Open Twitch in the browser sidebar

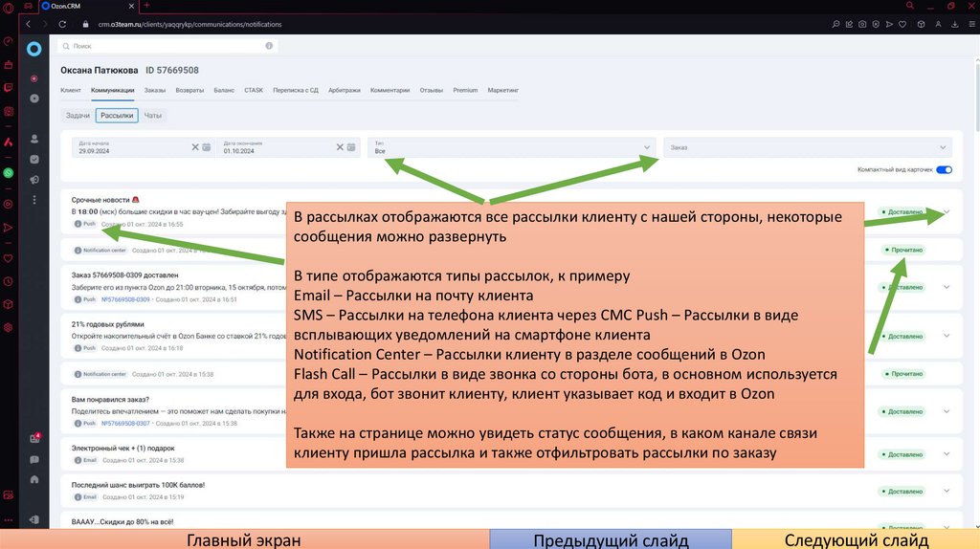(x=8, y=88)
